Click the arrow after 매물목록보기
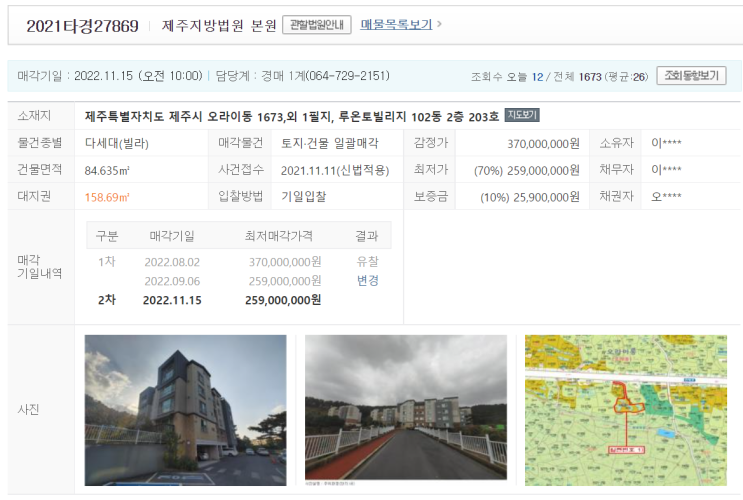The height and width of the screenshot is (500, 743). pos(439,24)
